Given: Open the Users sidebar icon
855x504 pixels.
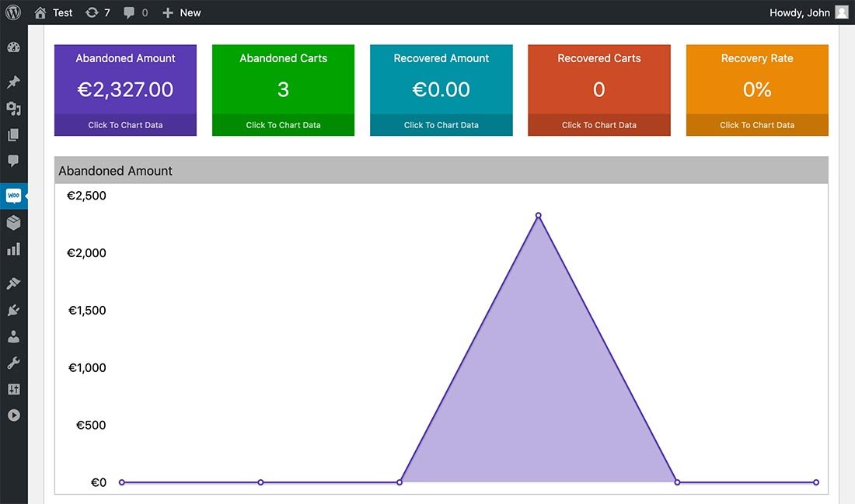Looking at the screenshot, I should coord(14,337).
